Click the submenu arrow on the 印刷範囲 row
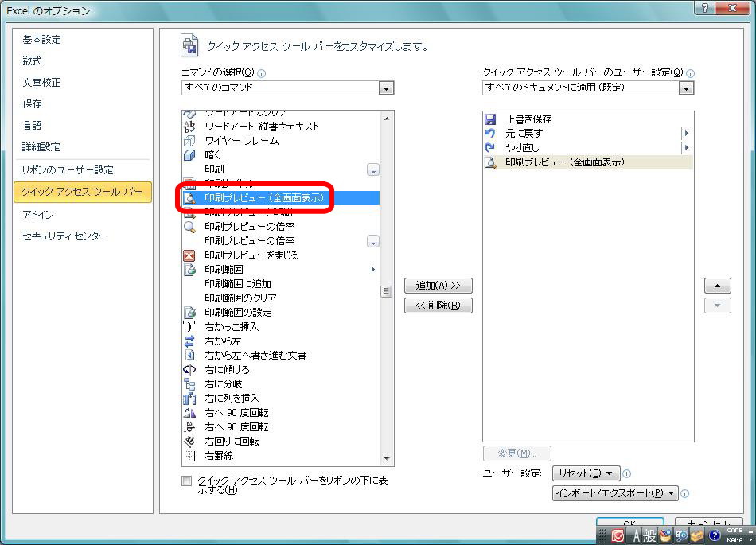Screen dimensions: 756x545 point(372,270)
